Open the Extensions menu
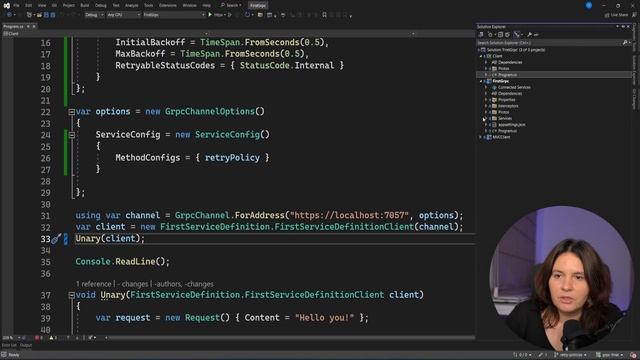Image resolution: width=640 pixels, height=360 pixels. [x=168, y=5]
